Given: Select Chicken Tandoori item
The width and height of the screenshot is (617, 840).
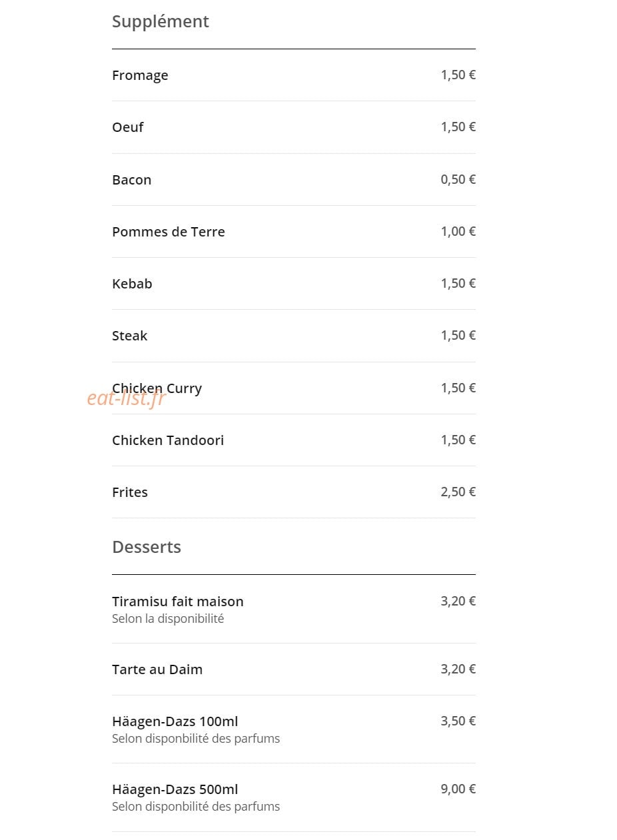Looking at the screenshot, I should [294, 440].
